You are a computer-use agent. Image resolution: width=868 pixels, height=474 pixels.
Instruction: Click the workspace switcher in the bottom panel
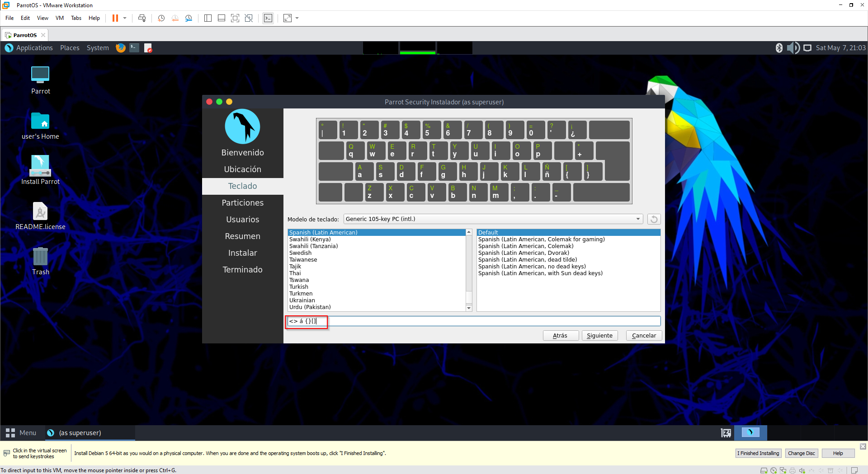click(750, 432)
